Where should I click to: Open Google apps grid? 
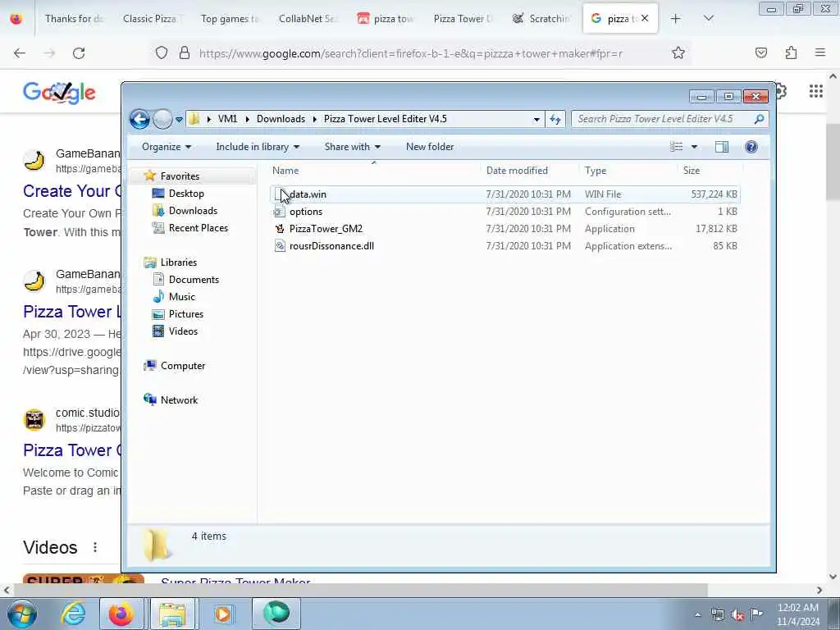click(x=816, y=92)
